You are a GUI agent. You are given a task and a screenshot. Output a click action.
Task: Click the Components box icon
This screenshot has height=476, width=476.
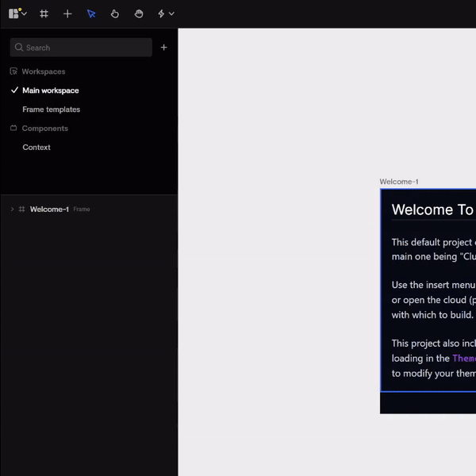tap(13, 128)
